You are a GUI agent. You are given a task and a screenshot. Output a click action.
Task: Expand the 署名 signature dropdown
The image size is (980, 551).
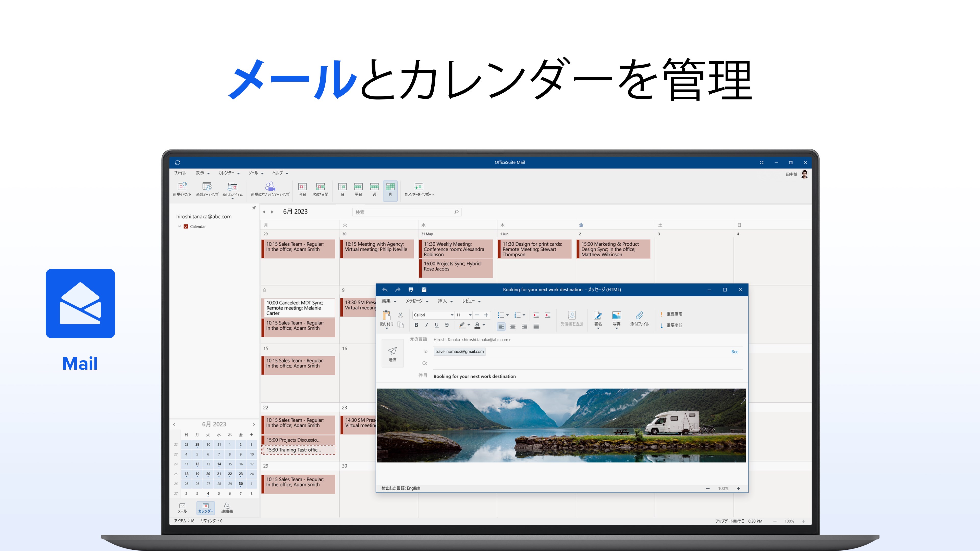(x=598, y=329)
